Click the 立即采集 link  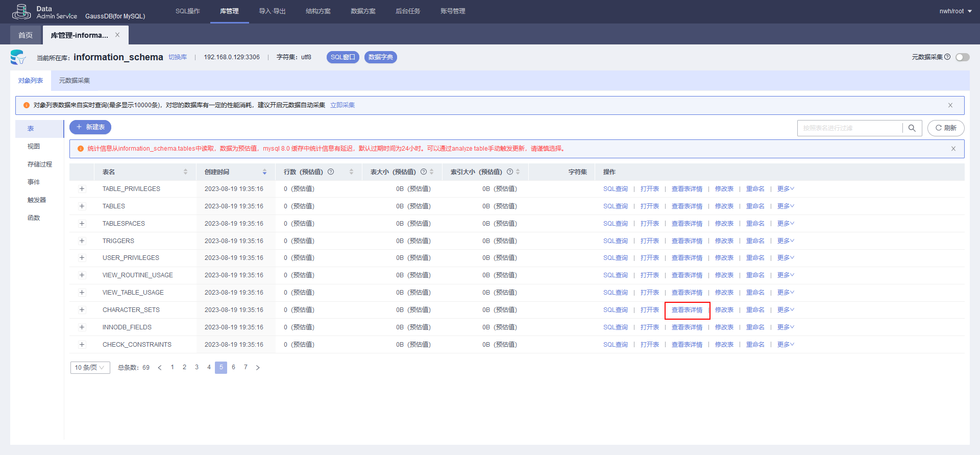coord(342,105)
